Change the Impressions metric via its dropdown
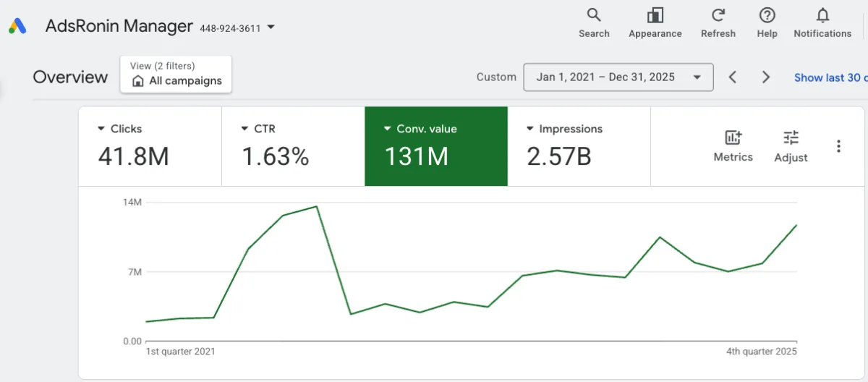The image size is (868, 382). tap(532, 129)
